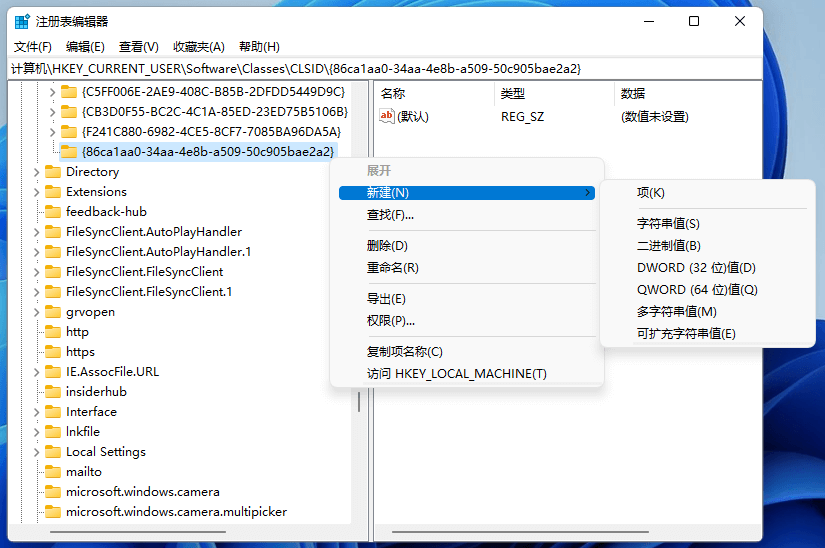Expand the Local Settings key
This screenshot has width=825, height=548.
point(36,452)
